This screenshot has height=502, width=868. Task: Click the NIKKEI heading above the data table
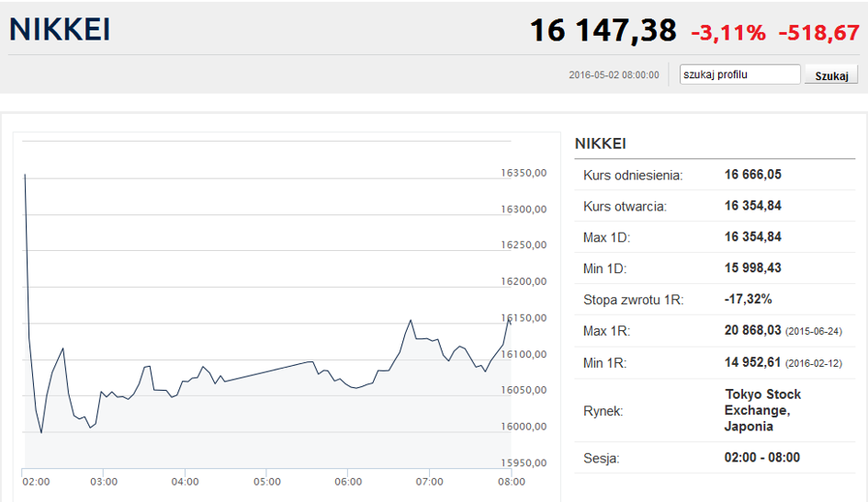point(600,144)
